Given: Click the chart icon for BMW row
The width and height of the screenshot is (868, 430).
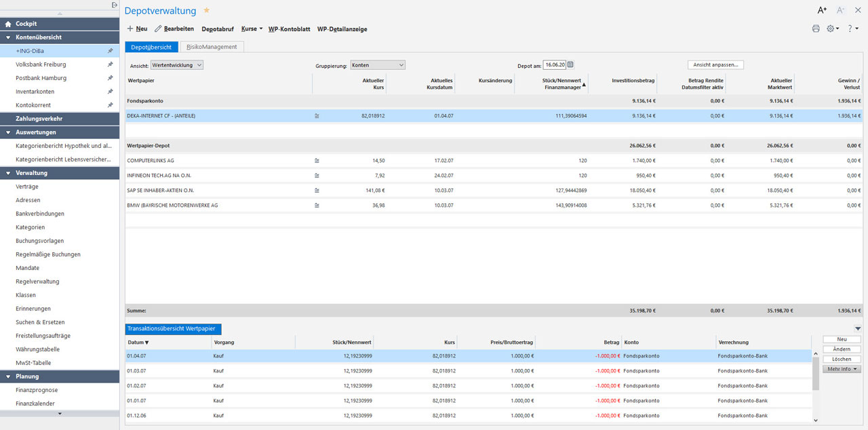Looking at the screenshot, I should [316, 206].
